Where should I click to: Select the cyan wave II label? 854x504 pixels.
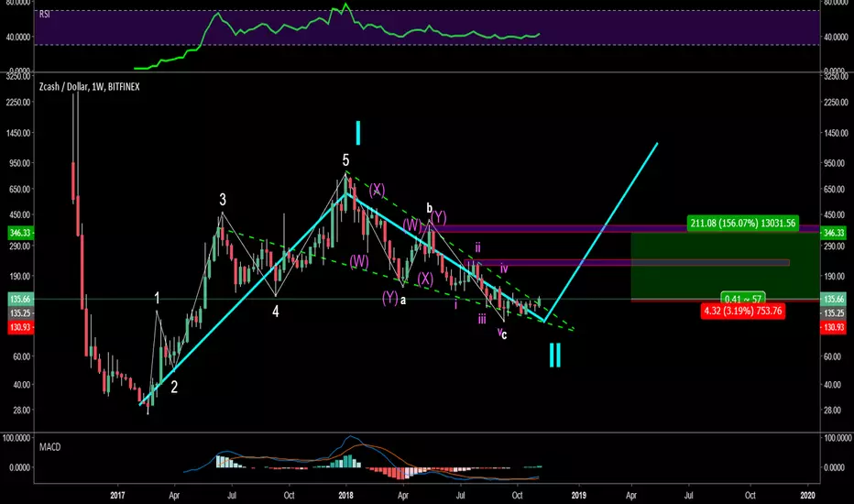point(555,355)
